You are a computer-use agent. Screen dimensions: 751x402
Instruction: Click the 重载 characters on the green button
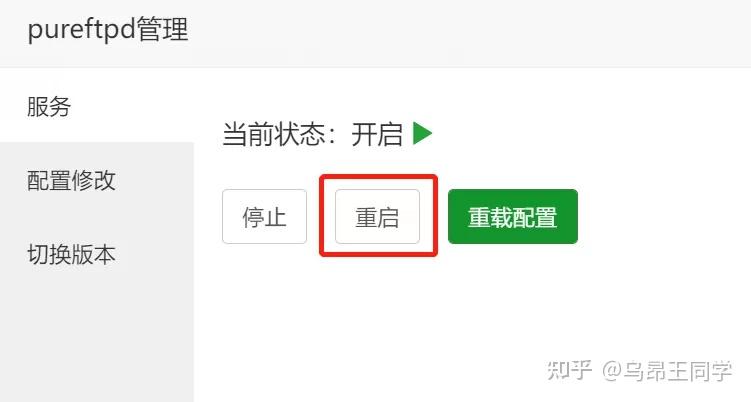pos(490,217)
